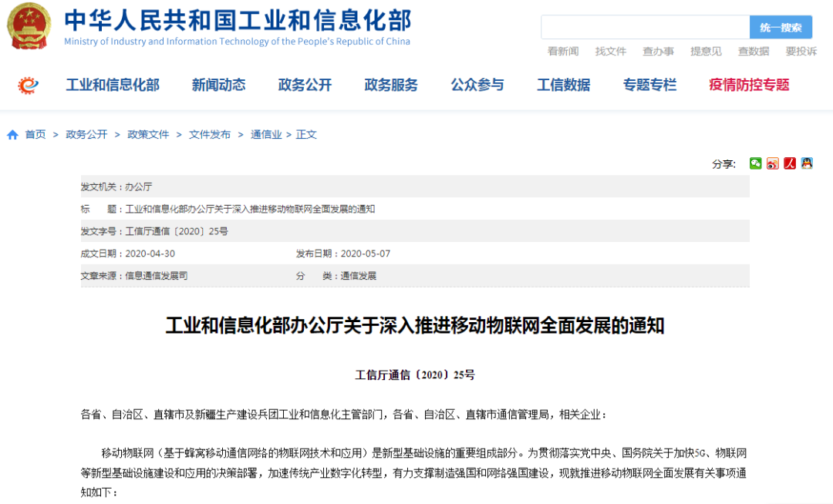Click the 标题 metadata row text
The height and width of the screenshot is (504, 833).
(228, 209)
